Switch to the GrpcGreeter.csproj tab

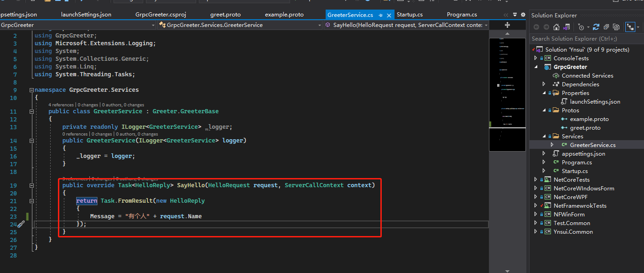161,15
